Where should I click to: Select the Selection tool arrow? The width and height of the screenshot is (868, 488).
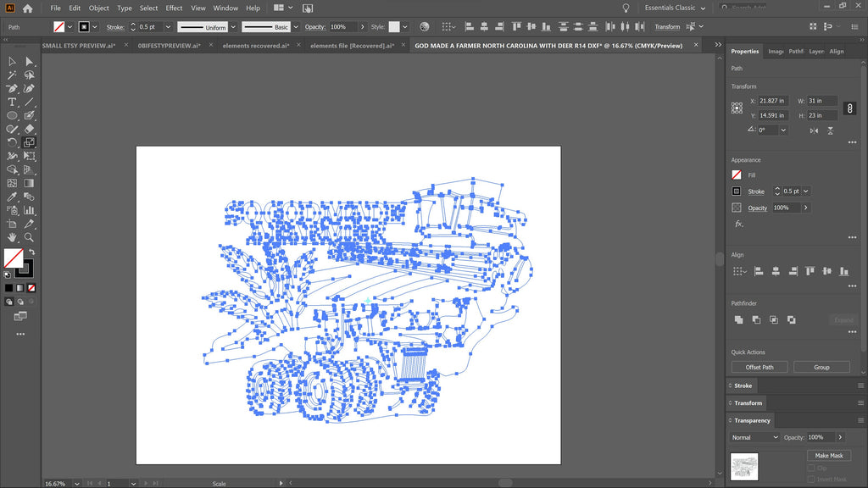[x=12, y=61]
